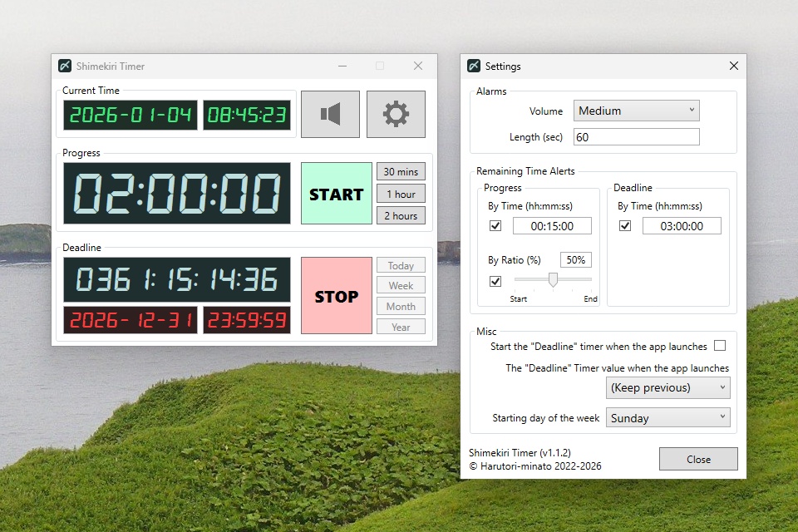
Task: Set progress timer to 2 hours
Action: (401, 216)
